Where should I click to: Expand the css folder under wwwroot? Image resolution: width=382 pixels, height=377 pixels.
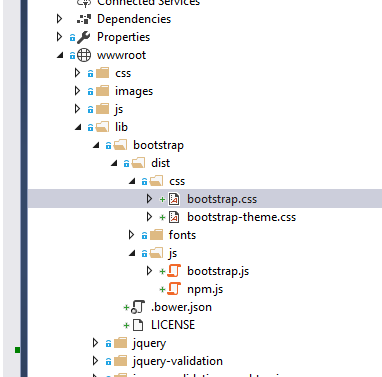click(77, 73)
